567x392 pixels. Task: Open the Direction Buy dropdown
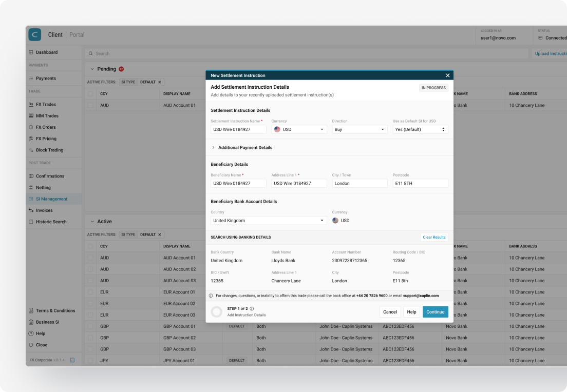point(360,129)
